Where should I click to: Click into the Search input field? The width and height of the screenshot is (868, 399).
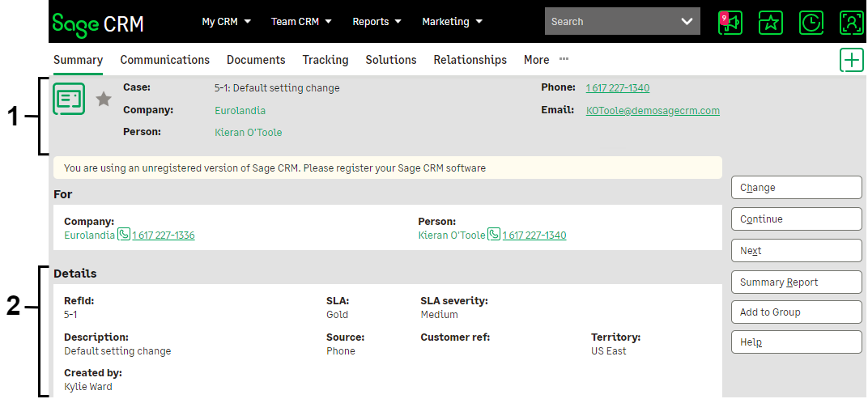607,22
